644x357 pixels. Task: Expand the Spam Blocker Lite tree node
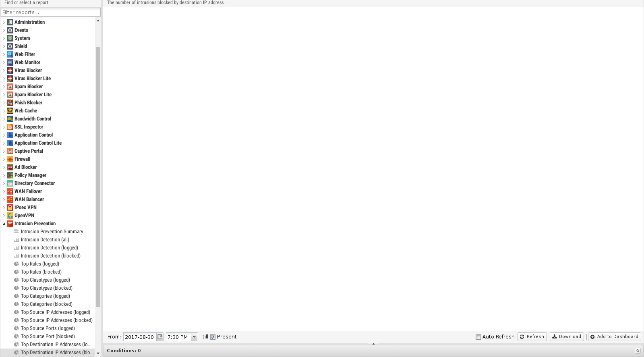4,95
